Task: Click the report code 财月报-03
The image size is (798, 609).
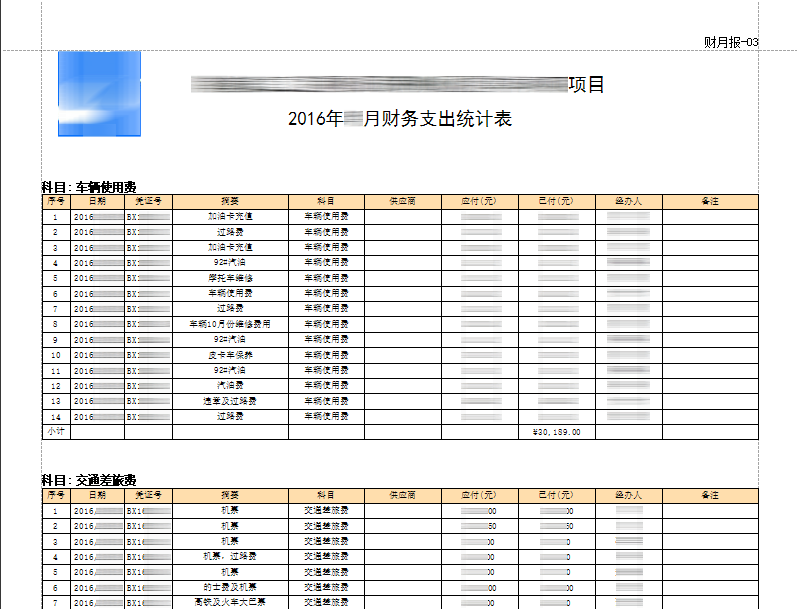Action: pyautogui.click(x=731, y=42)
